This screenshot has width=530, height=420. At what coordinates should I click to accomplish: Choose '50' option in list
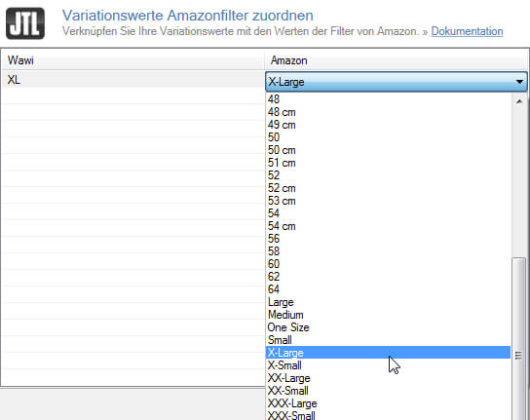click(388, 137)
